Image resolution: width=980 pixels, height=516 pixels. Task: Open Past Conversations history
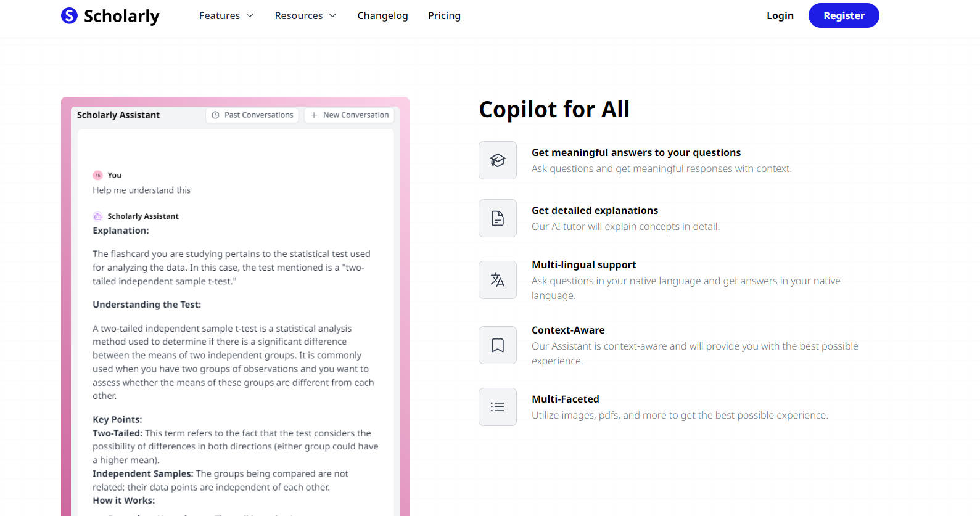coord(252,115)
